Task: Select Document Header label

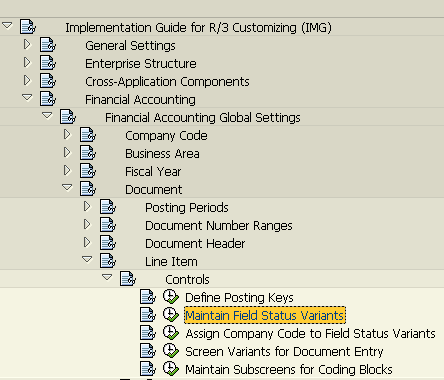Action: [x=195, y=244]
